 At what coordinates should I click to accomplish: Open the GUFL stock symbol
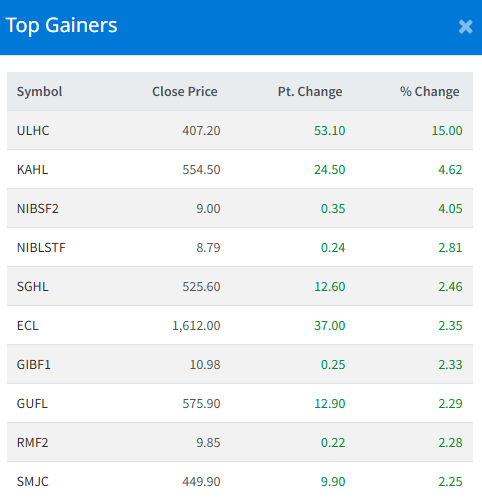(32, 403)
